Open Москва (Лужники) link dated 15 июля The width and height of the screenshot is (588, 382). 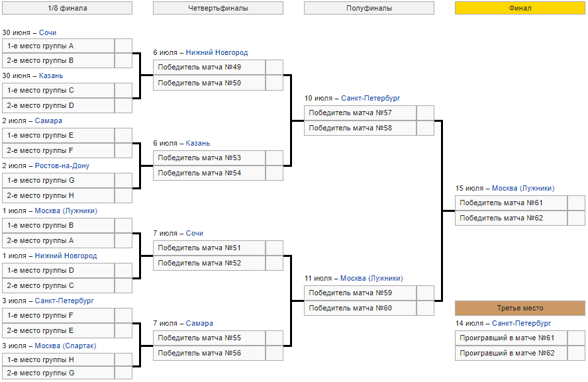[x=523, y=188]
